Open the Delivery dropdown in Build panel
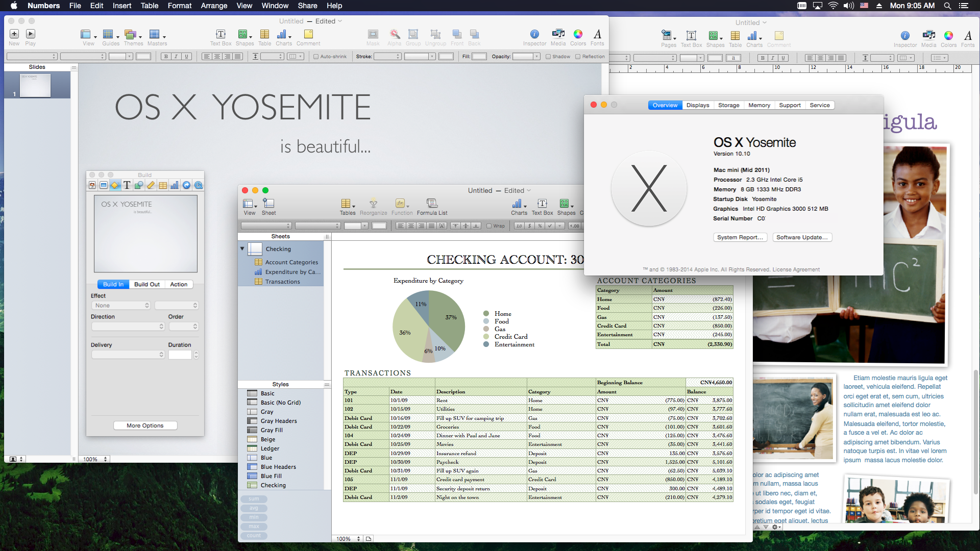The width and height of the screenshot is (980, 551). (x=128, y=355)
